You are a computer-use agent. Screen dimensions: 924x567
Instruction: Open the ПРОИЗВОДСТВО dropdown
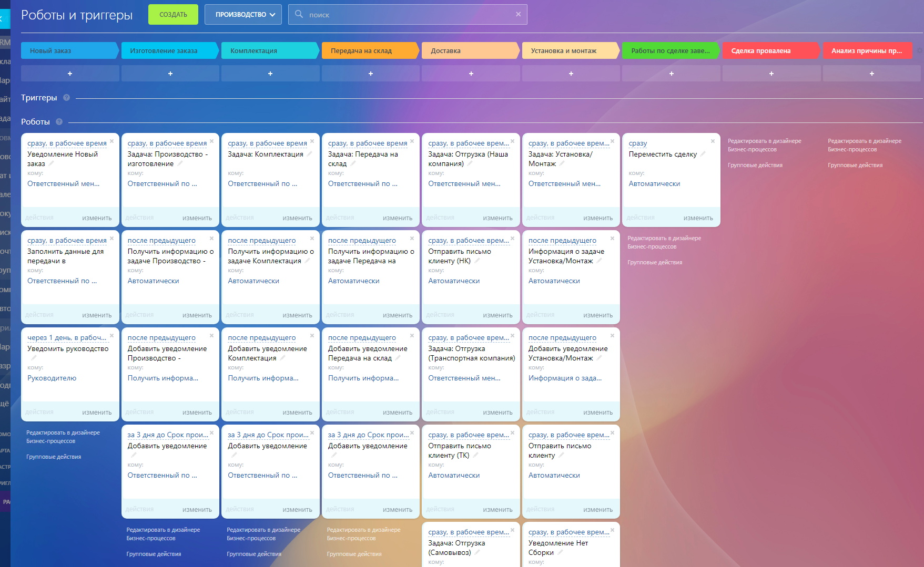click(x=243, y=14)
